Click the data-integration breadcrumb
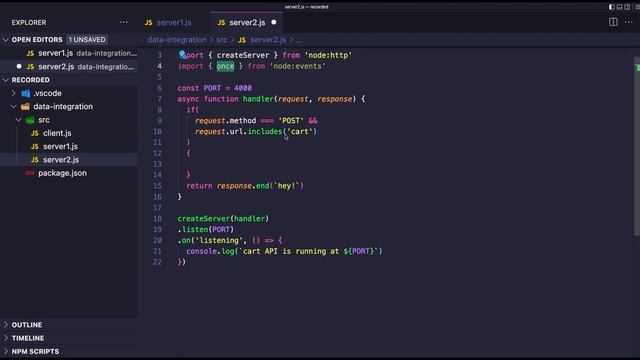The width and height of the screenshot is (640, 360). coord(177,40)
